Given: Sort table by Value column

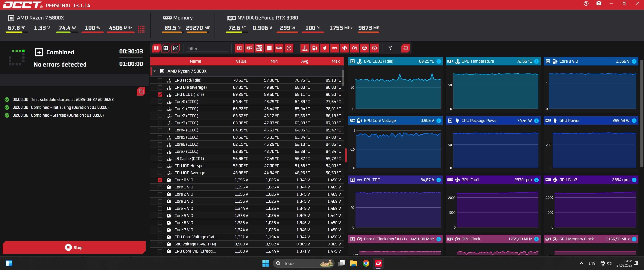Looking at the screenshot, I should 241,61.
